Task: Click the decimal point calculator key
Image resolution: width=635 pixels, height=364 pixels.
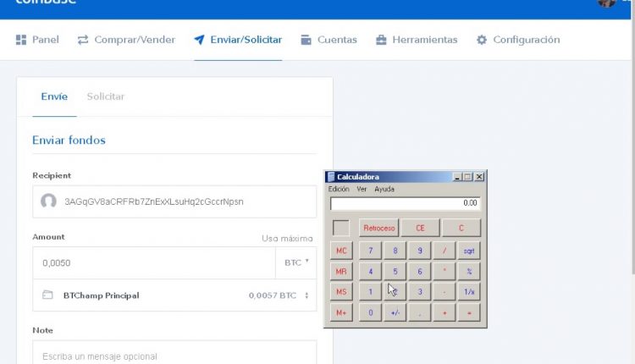Action: point(420,312)
